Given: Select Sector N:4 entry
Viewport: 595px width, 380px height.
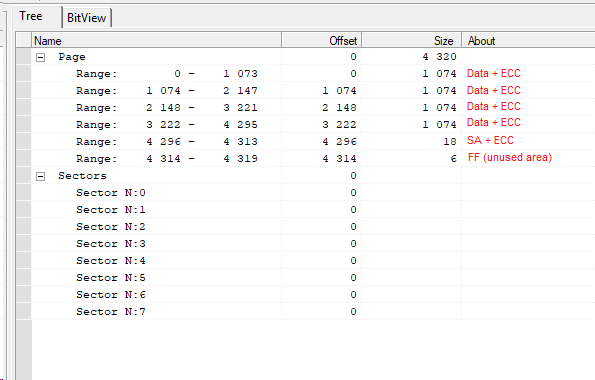Looking at the screenshot, I should [x=111, y=261].
